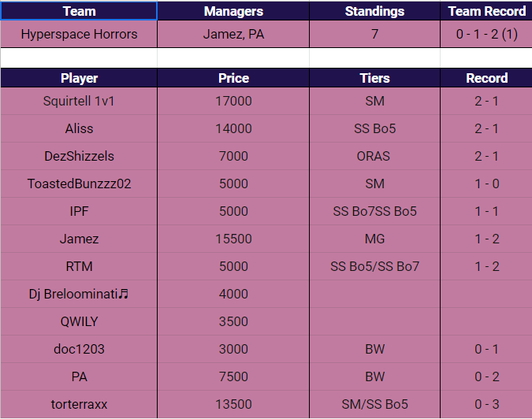
Task: Click the Dj Breloominati player cell
Action: pos(79,294)
